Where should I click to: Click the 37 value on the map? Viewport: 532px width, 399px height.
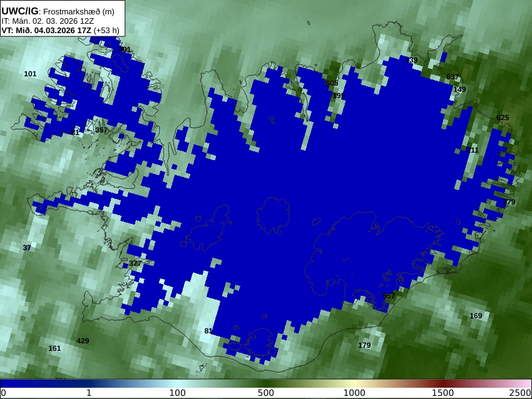[x=27, y=248]
